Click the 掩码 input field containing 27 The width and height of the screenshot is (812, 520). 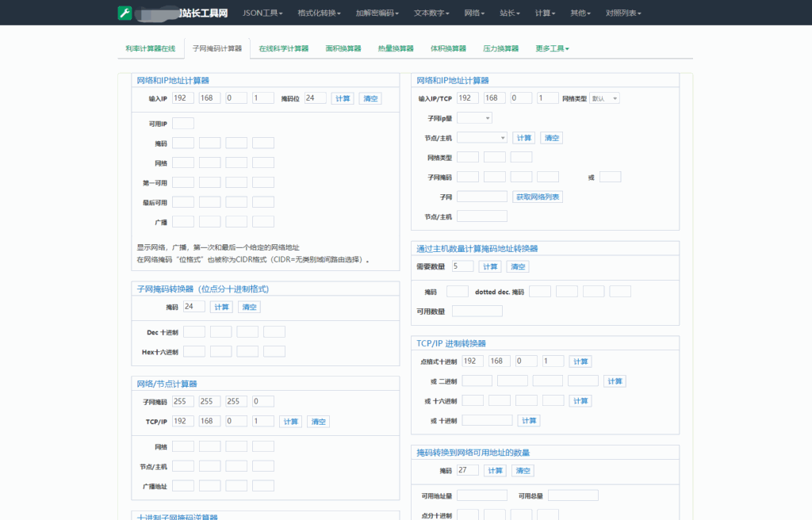click(468, 470)
